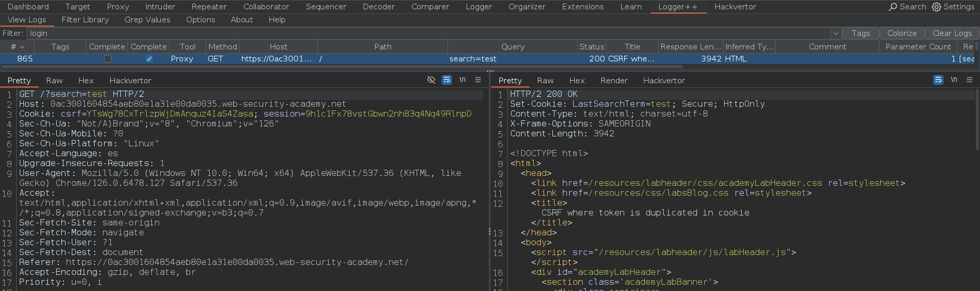
Task: Uncheck the second Complete checkbox for entry 865
Action: tap(149, 59)
